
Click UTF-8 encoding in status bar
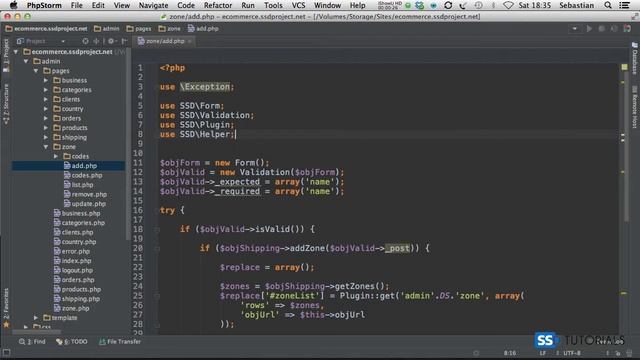pyautogui.click(x=572, y=353)
